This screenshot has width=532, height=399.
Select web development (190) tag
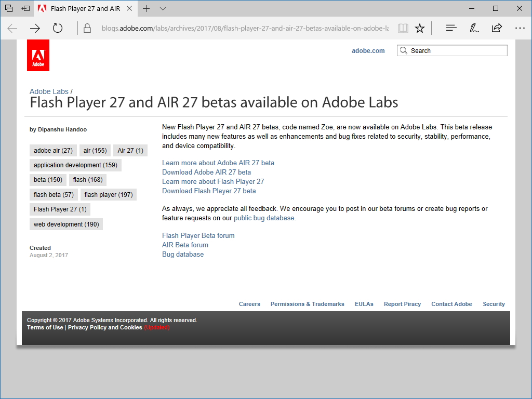coord(66,224)
